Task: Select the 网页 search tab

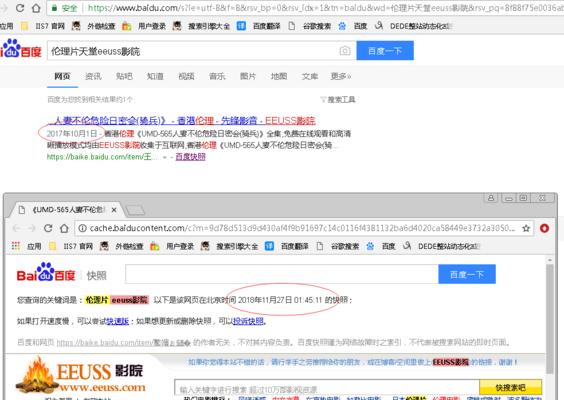Action: [62, 76]
